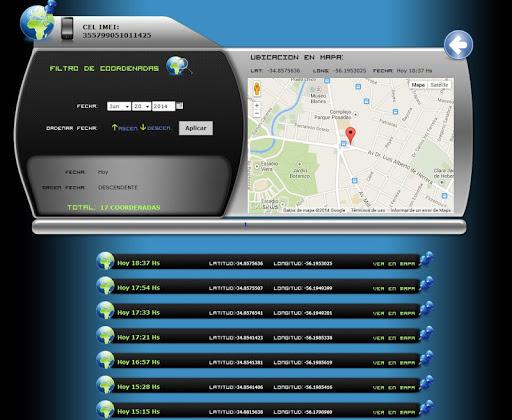
Task: Go to page 1 in pagination bar
Action: click(x=245, y=225)
